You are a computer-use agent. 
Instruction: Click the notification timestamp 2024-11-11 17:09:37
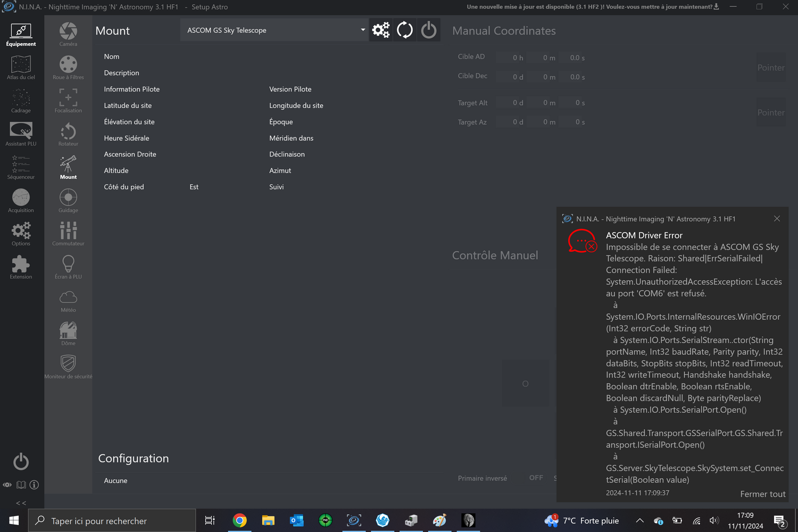(x=637, y=493)
